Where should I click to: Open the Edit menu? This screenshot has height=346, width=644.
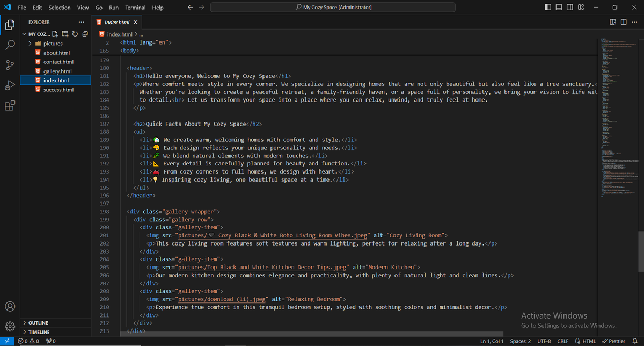pos(37,8)
